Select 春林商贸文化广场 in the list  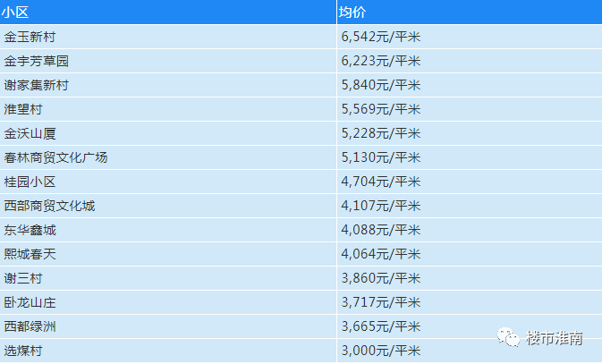click(55, 157)
